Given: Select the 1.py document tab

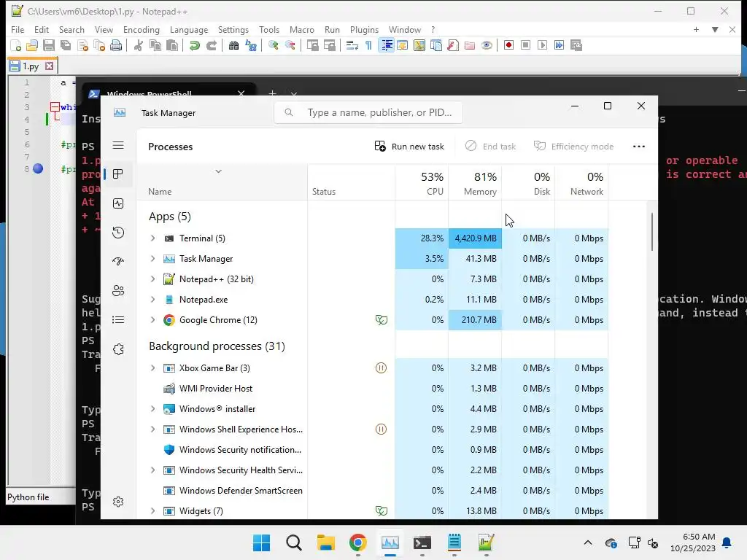Looking at the screenshot, I should [31, 66].
